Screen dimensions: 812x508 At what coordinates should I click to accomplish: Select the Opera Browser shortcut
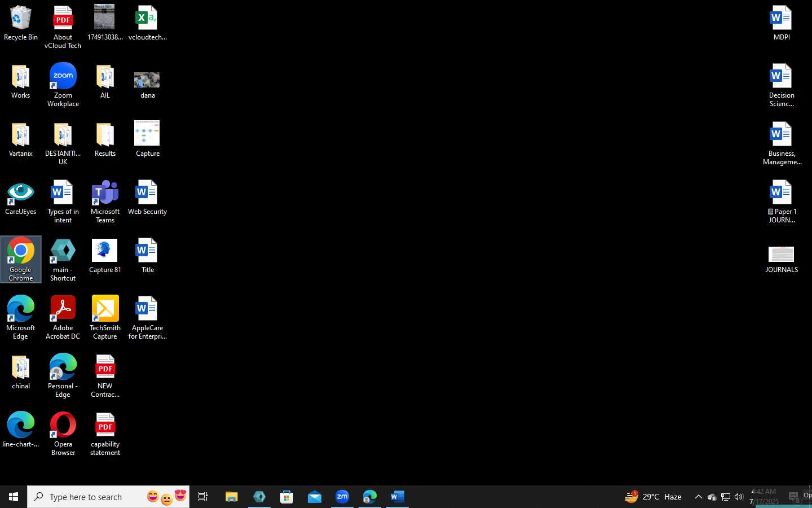tap(63, 435)
